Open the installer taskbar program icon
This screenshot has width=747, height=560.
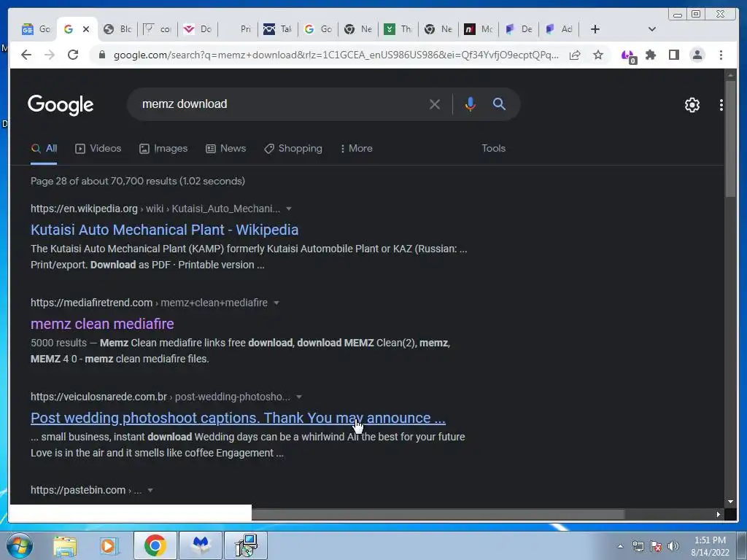(x=247, y=545)
